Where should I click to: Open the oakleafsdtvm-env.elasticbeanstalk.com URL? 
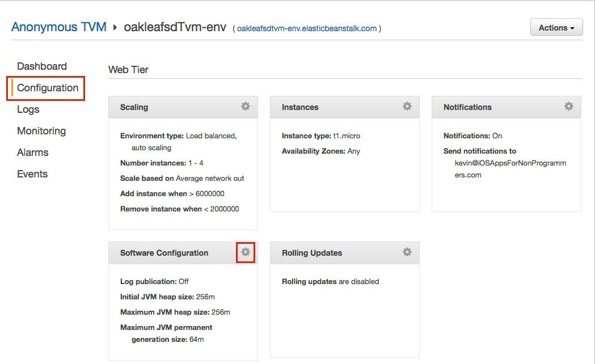click(307, 28)
